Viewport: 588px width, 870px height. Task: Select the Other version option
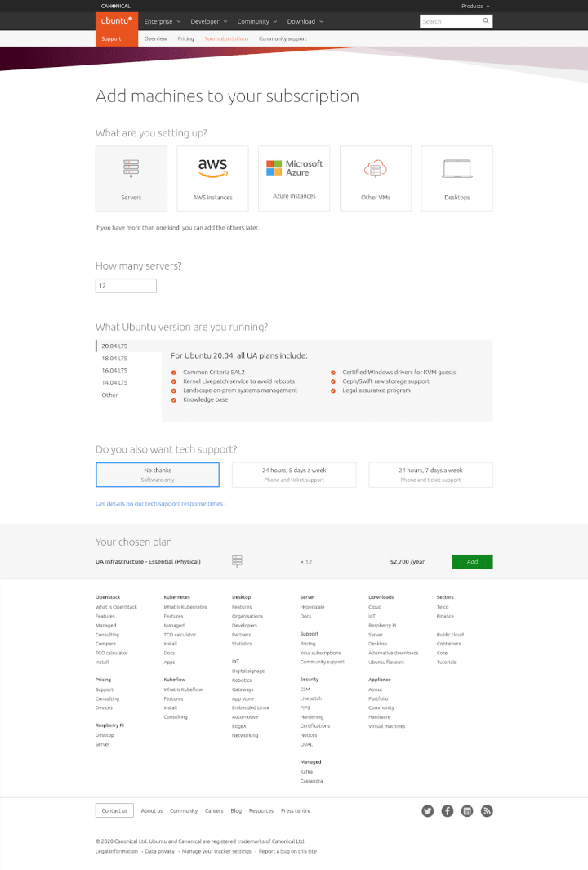tap(109, 395)
